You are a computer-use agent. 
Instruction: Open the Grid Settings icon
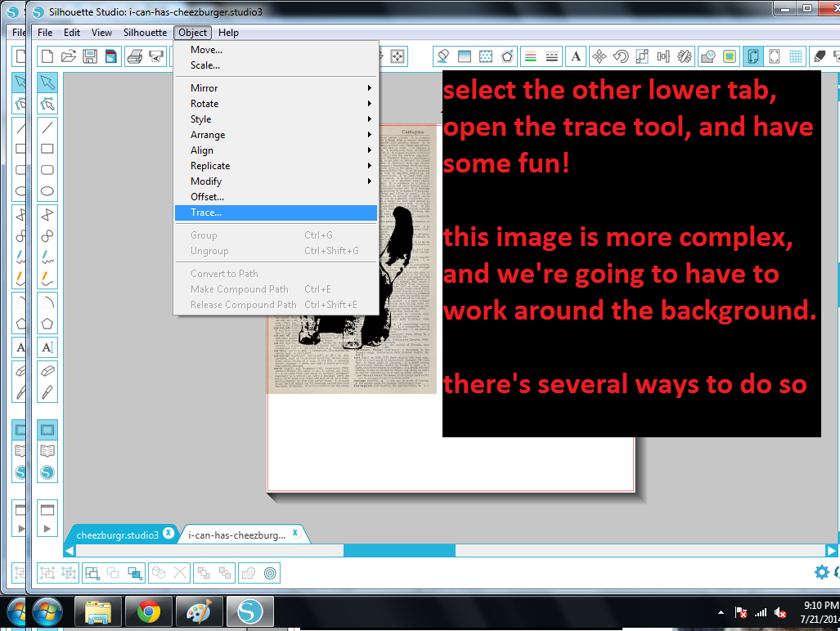(x=796, y=56)
